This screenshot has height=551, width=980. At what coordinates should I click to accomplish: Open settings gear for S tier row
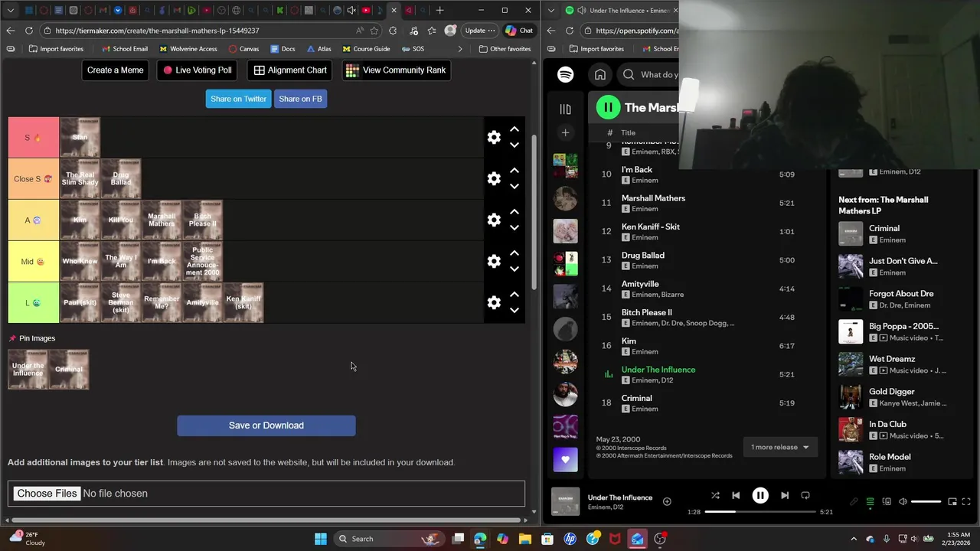coord(494,137)
